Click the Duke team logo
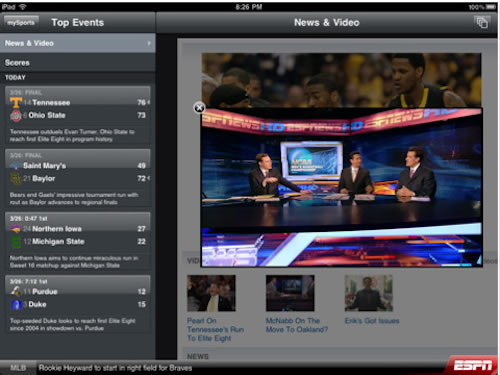 point(16,304)
